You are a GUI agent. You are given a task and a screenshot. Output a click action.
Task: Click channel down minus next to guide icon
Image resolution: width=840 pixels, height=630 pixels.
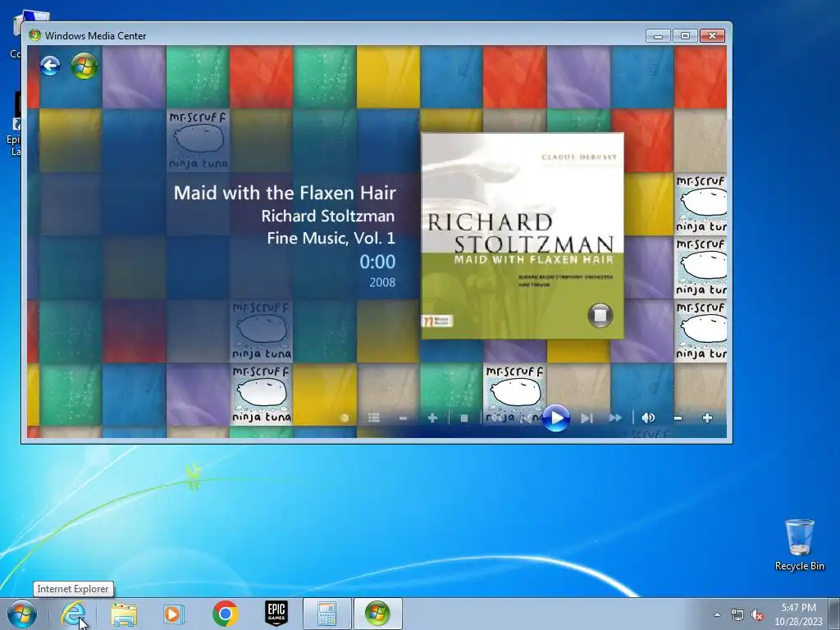pos(403,418)
